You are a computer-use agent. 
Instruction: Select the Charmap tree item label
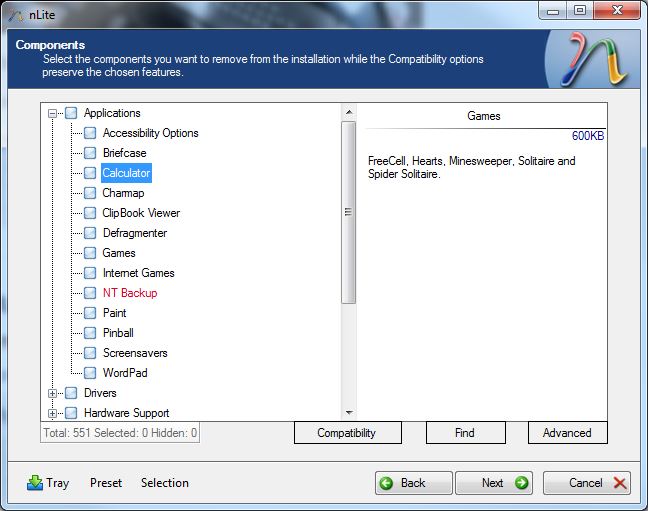[123, 193]
